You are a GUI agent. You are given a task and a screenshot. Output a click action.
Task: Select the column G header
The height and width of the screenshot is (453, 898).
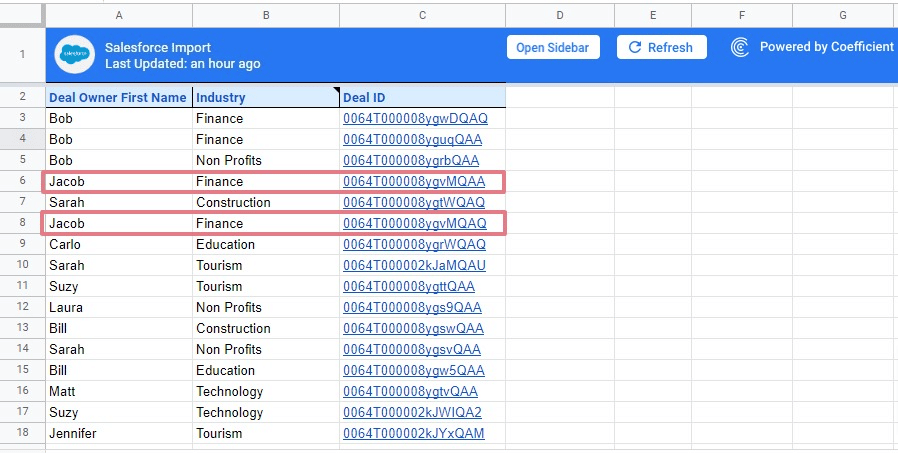pos(843,15)
